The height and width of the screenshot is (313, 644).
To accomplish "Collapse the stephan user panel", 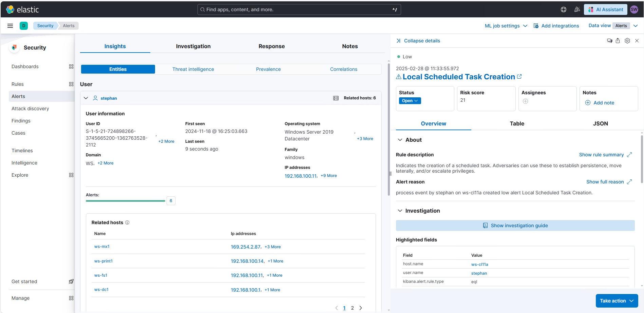I will (x=86, y=98).
